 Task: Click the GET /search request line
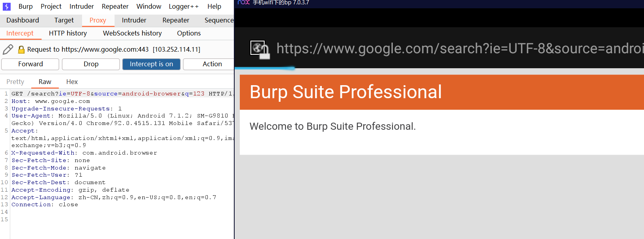pyautogui.click(x=122, y=94)
